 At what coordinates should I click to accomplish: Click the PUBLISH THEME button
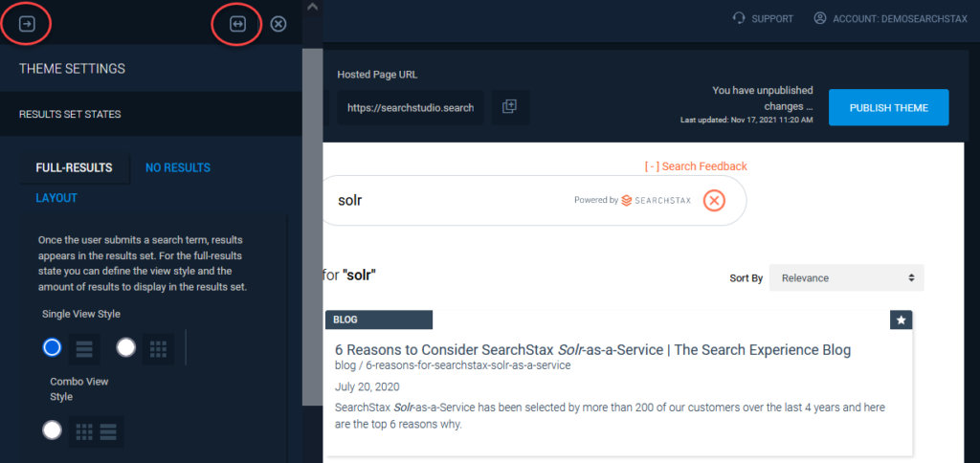(x=889, y=107)
